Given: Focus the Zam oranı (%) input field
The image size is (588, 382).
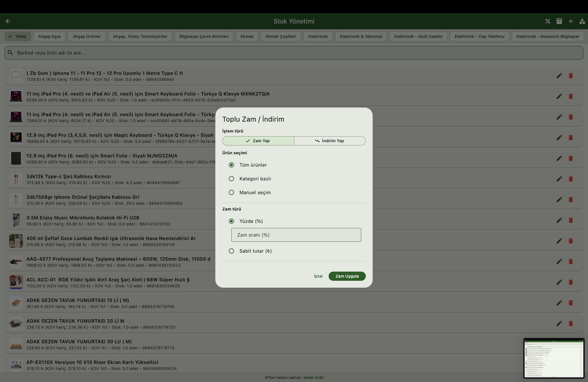Looking at the screenshot, I should [296, 235].
